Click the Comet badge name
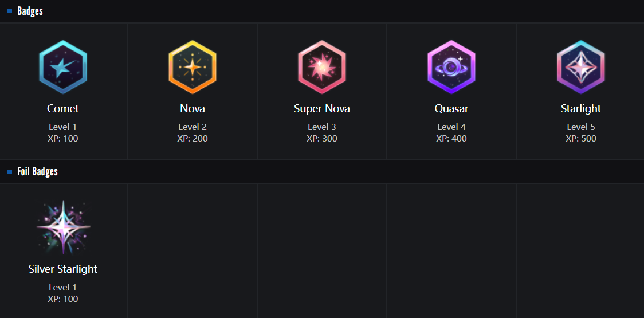The image size is (644, 318). (63, 109)
